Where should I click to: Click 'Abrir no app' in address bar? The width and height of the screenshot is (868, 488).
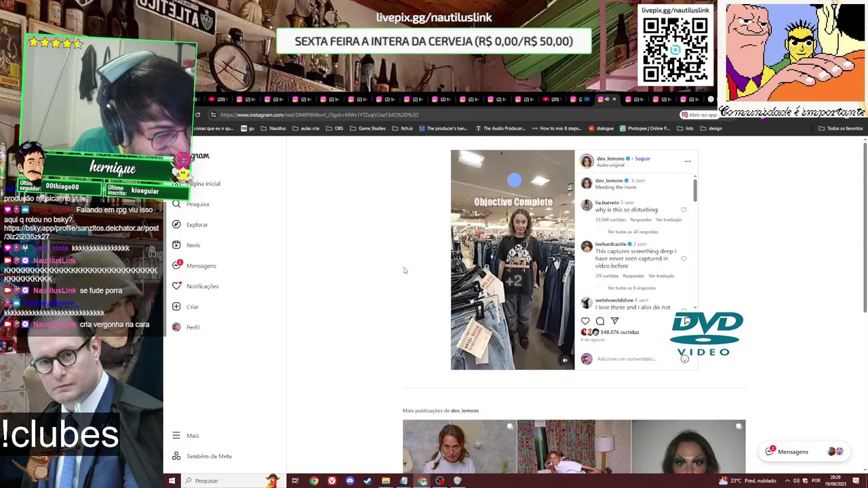click(x=699, y=115)
